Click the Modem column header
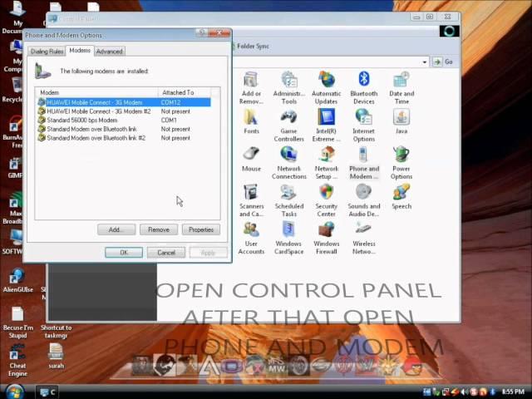Screen dimensions: 532x399 [96, 92]
